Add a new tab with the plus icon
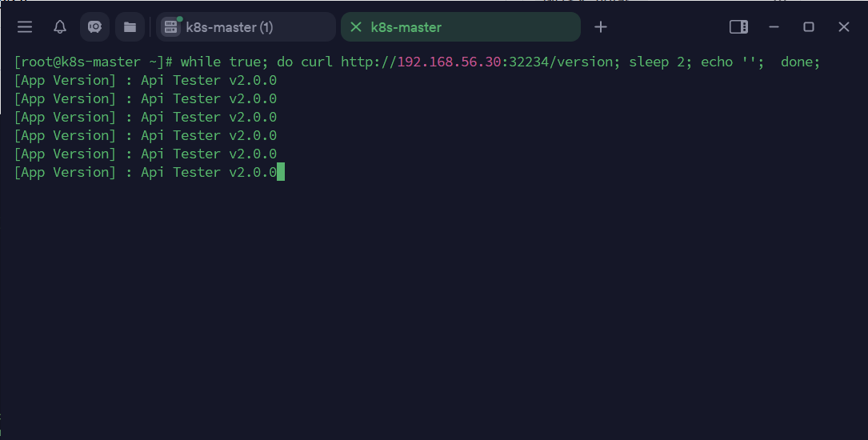868x440 pixels. click(x=601, y=27)
